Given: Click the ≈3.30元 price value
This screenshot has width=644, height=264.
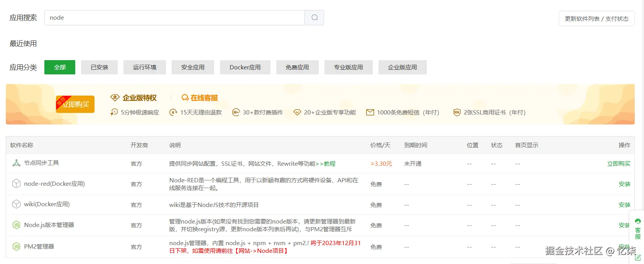Looking at the screenshot, I should [381, 164].
